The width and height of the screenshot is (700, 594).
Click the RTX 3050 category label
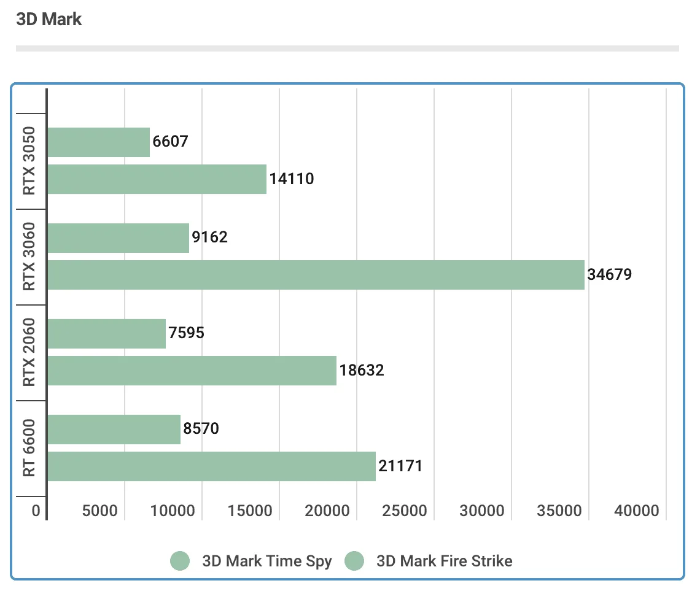pos(29,161)
